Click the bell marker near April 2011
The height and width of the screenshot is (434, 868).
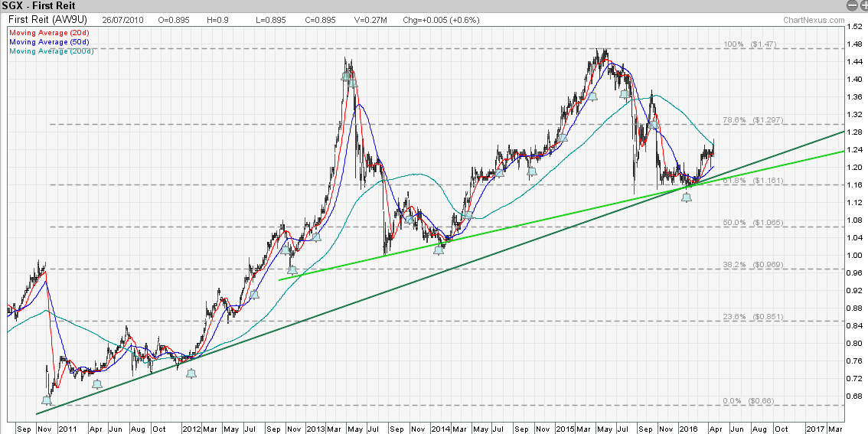[x=97, y=384]
